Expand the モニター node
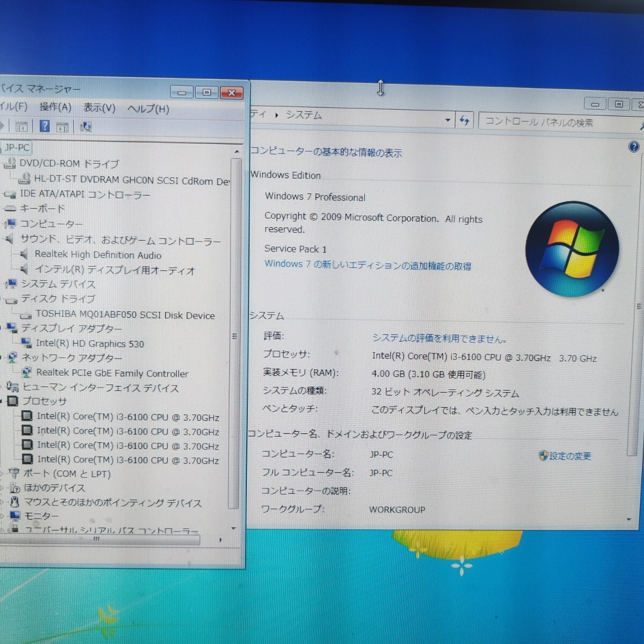The width and height of the screenshot is (644, 644). [x=3, y=516]
